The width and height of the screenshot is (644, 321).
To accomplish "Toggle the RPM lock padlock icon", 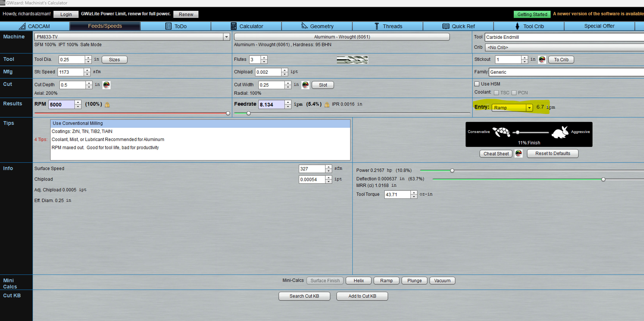I will pyautogui.click(x=107, y=105).
